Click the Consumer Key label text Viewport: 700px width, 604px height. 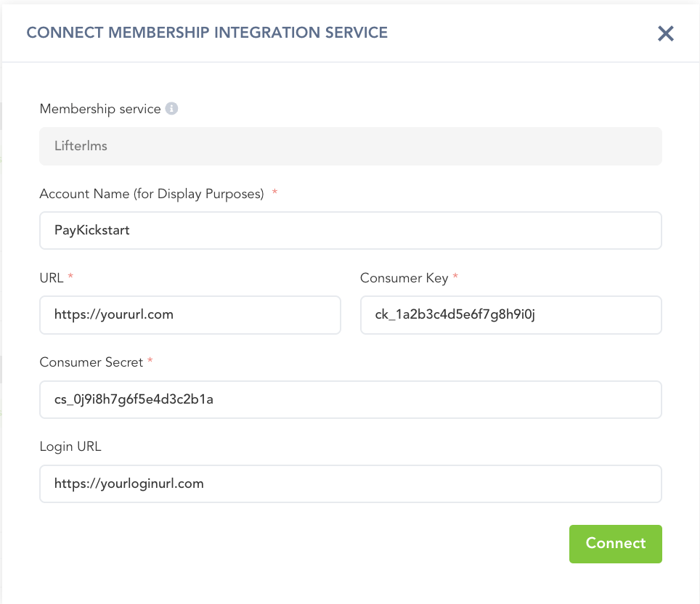404,278
